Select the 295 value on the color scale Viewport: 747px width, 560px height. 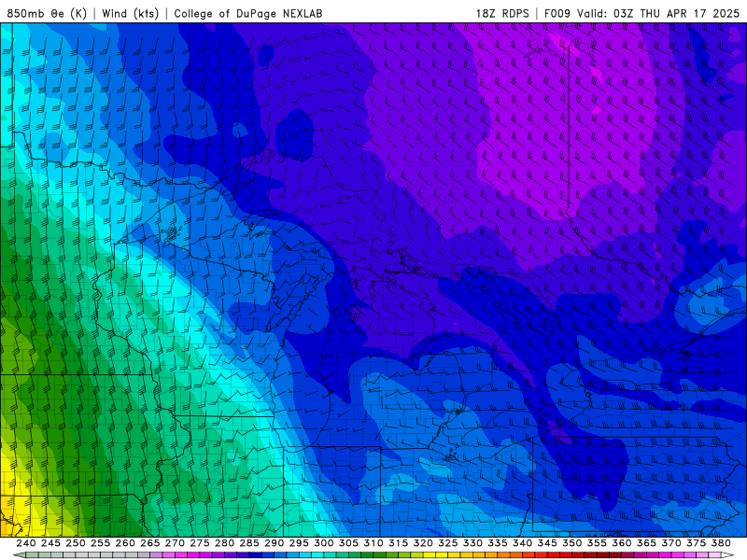pos(299,543)
